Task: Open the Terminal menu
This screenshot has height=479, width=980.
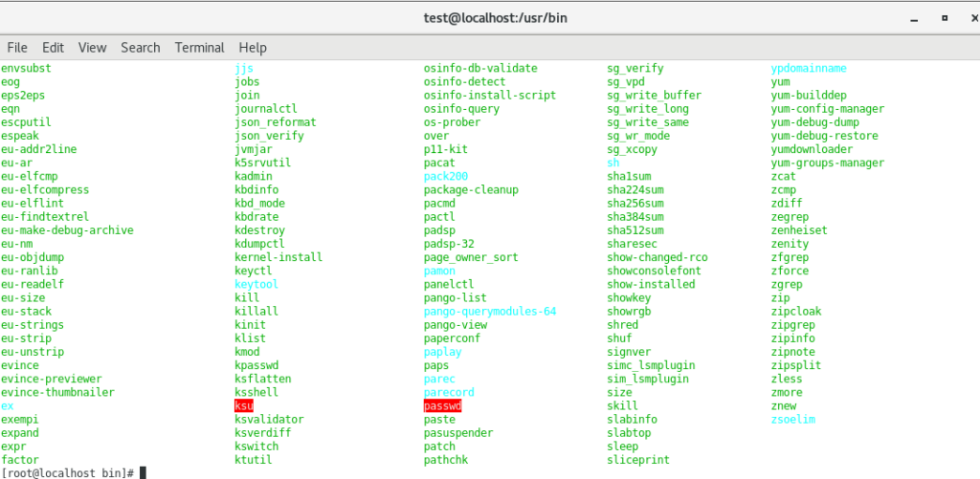Action: 199,48
